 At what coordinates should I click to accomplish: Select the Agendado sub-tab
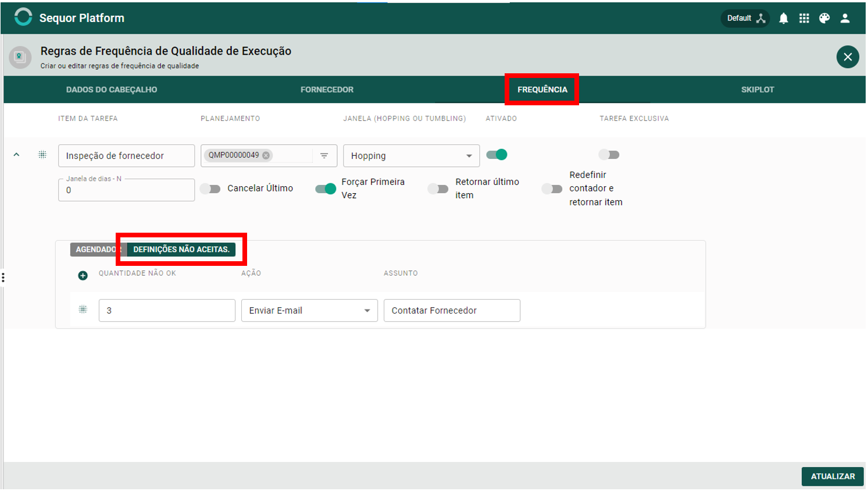point(96,250)
